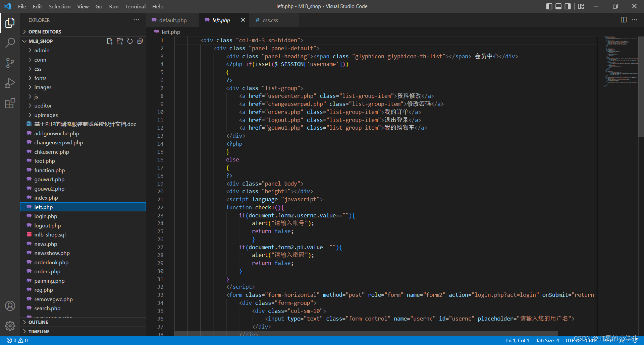This screenshot has height=345, width=644.
Task: Click New File icon in MLB_SHOP header
Action: click(110, 41)
